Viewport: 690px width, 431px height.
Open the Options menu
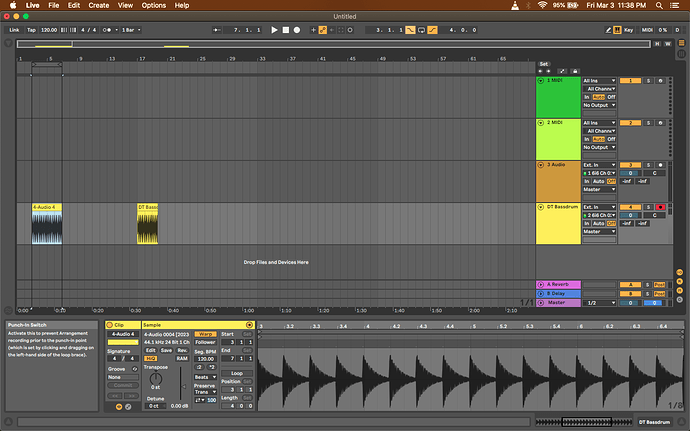pos(154,5)
